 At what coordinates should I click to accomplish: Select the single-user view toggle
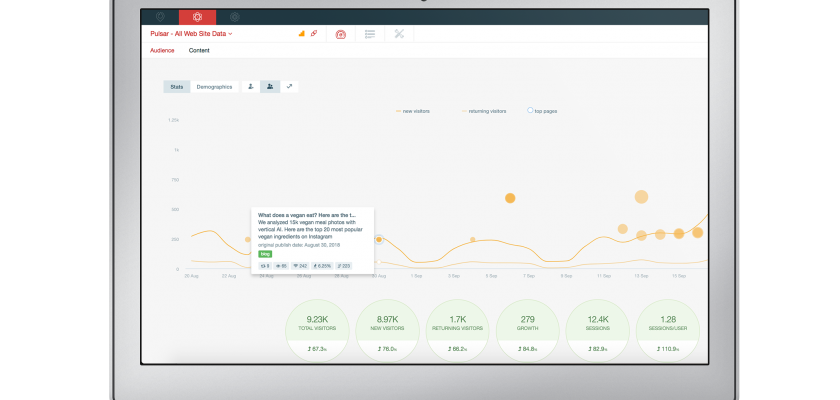coord(249,87)
